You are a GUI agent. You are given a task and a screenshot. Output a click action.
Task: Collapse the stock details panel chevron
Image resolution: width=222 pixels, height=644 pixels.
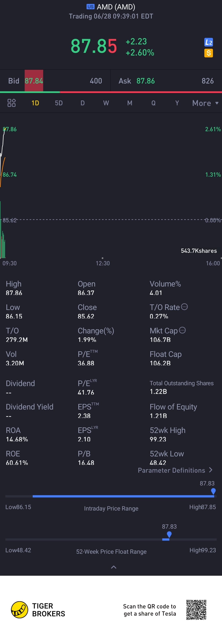113,567
